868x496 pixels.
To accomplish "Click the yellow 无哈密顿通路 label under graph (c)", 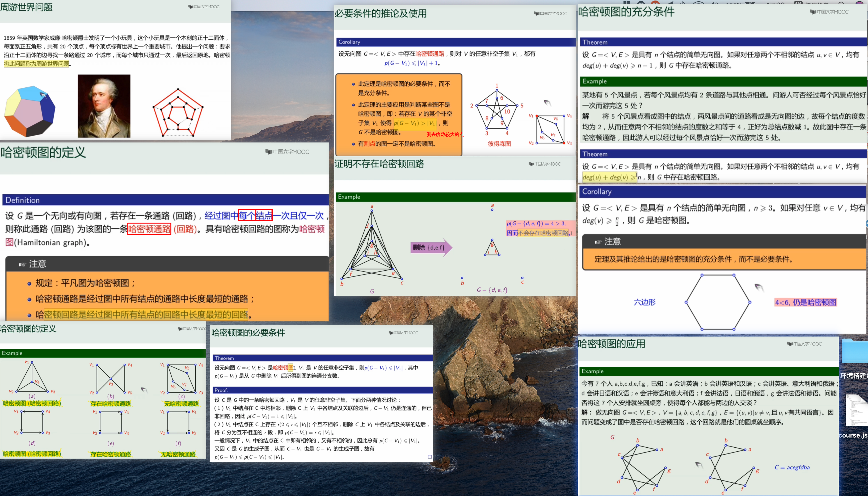I will click(x=181, y=404).
